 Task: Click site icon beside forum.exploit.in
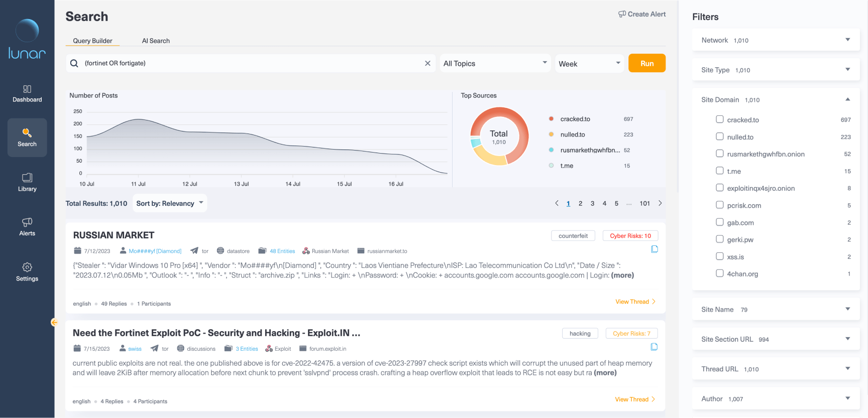[x=303, y=348]
